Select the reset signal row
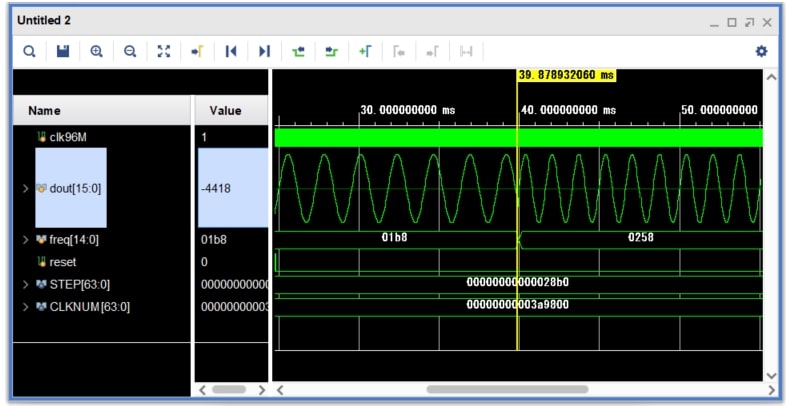787x406 pixels. [63, 262]
